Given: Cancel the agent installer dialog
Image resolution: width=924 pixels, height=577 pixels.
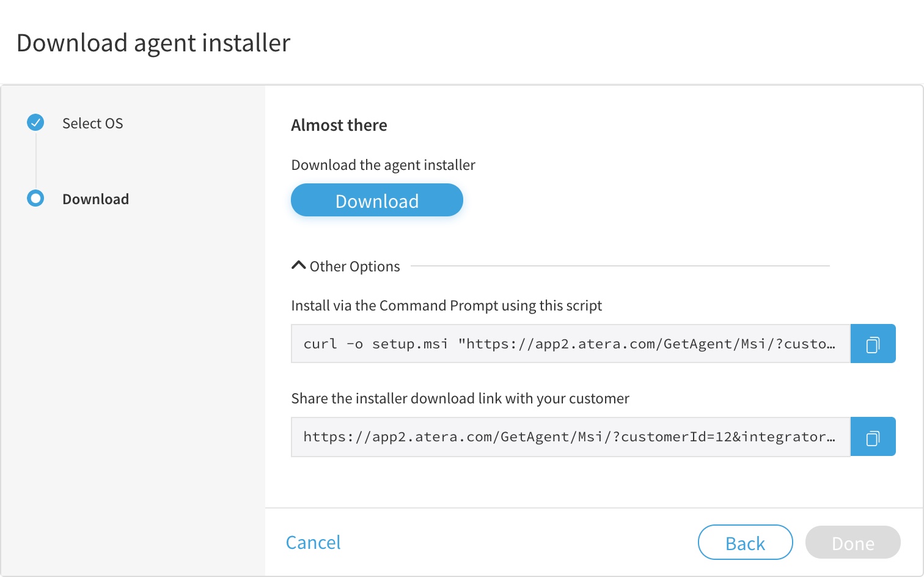Looking at the screenshot, I should (x=313, y=542).
